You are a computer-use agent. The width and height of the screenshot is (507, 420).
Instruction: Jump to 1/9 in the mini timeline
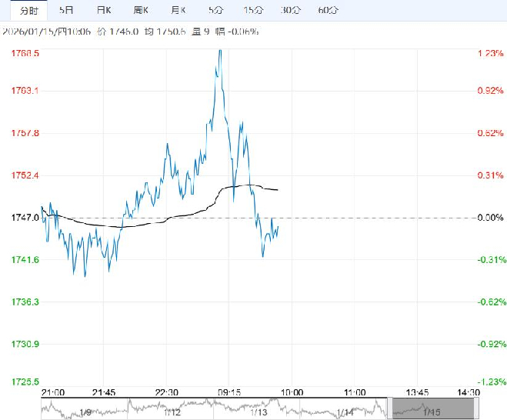pos(87,412)
